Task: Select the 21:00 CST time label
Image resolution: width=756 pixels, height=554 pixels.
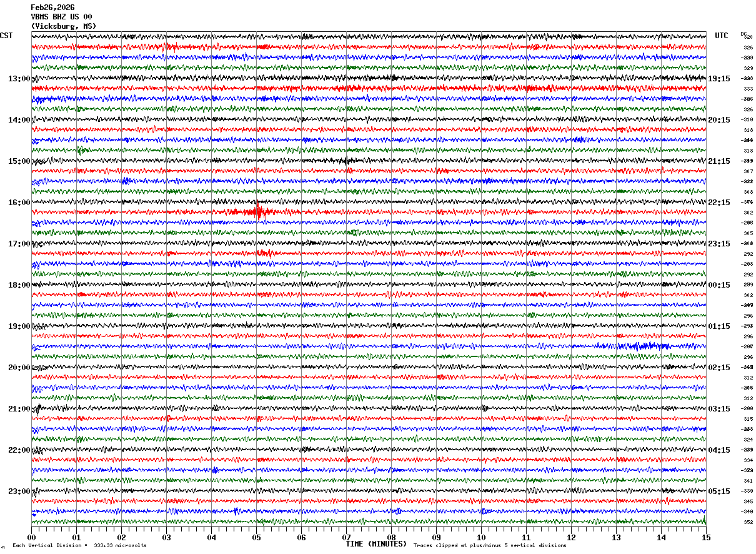Action: pos(19,409)
